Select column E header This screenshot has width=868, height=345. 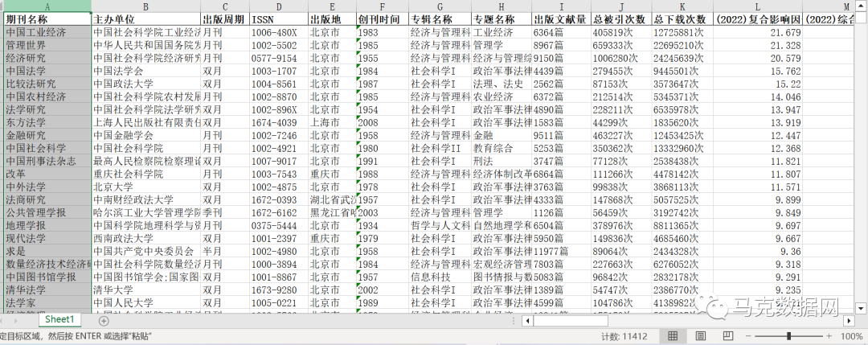(x=332, y=6)
